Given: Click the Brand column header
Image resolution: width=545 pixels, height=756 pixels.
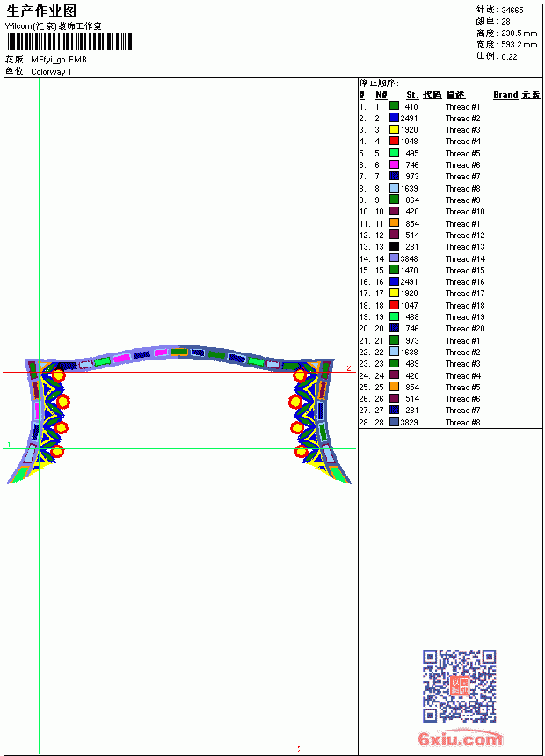Looking at the screenshot, I should tap(505, 95).
